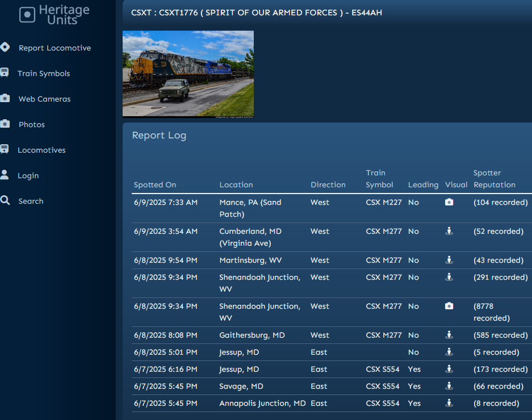This screenshot has height=420, width=532.
Task: Click 6/8/2025 9:54 PM timestamp
Action: (x=166, y=260)
